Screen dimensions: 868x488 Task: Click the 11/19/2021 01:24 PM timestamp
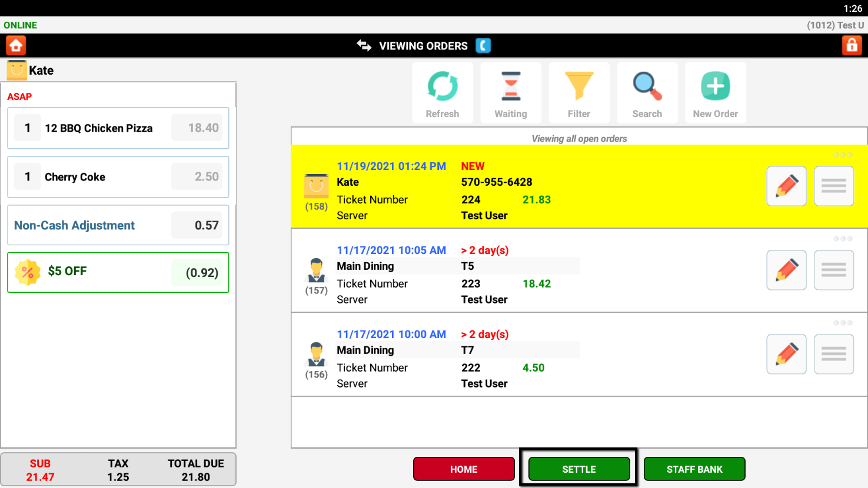pos(391,166)
